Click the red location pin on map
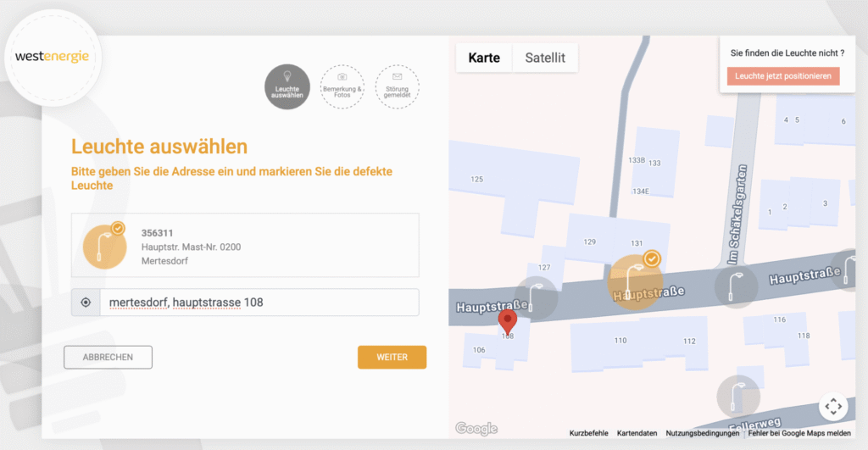Image resolution: width=868 pixels, height=450 pixels. click(507, 321)
